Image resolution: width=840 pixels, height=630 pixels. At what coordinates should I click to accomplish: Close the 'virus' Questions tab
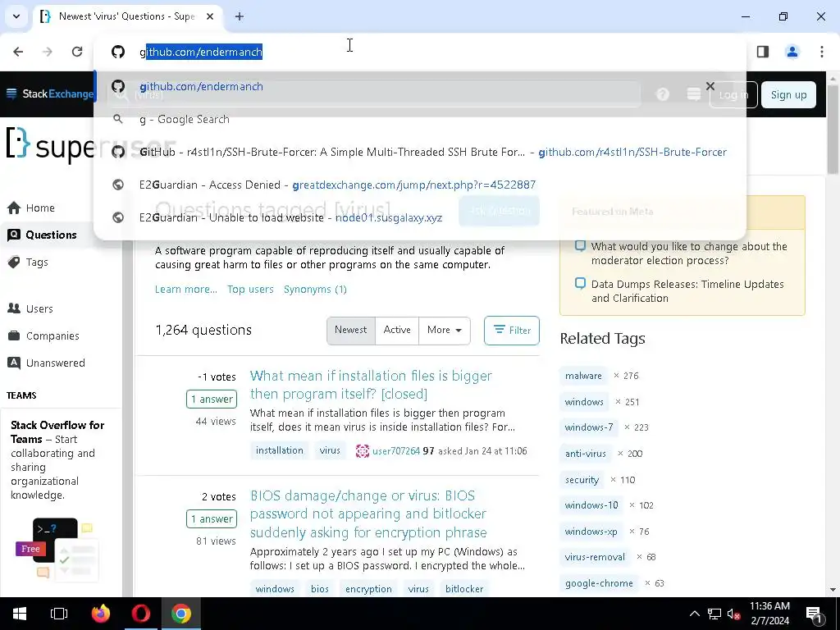210,16
